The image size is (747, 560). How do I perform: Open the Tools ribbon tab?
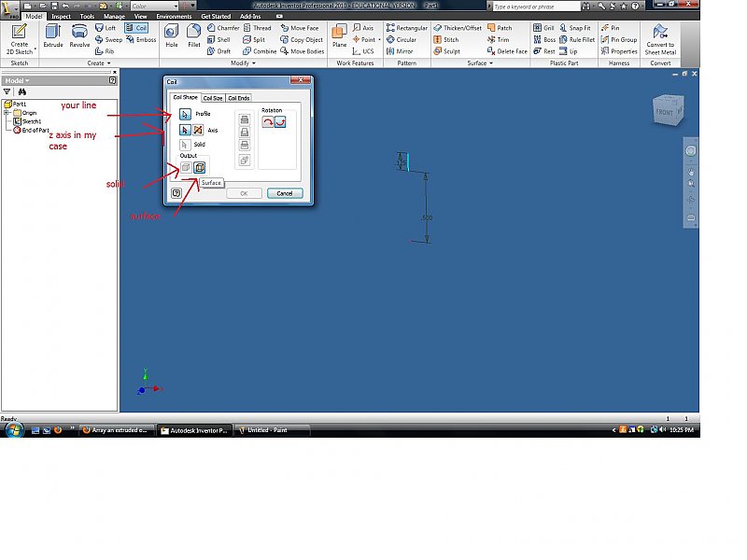[87, 16]
